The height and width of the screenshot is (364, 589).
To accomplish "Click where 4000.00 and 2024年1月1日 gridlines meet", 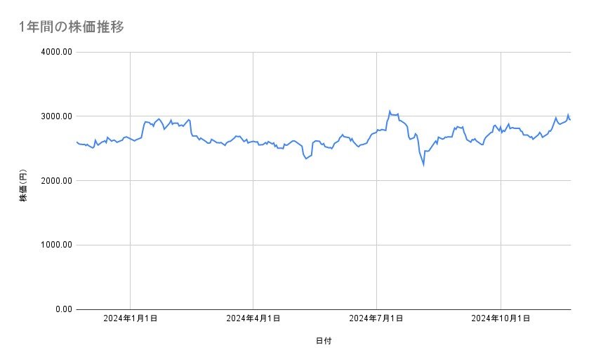I will coord(130,52).
